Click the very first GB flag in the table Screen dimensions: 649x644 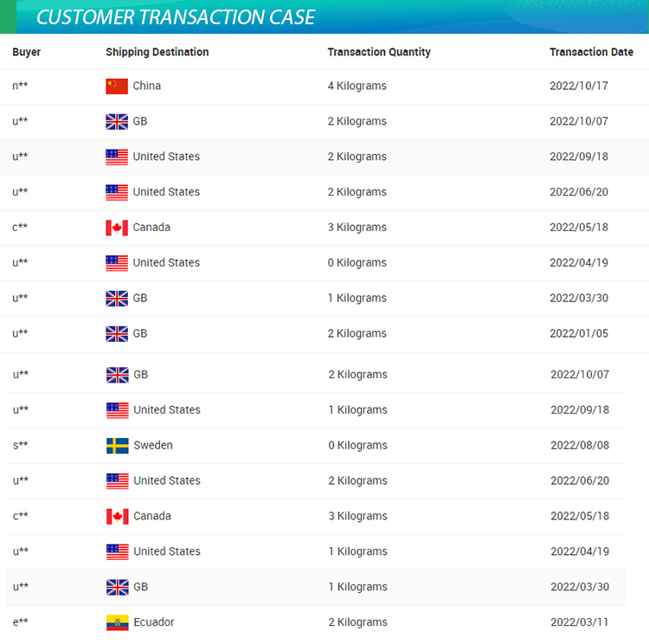tap(117, 121)
